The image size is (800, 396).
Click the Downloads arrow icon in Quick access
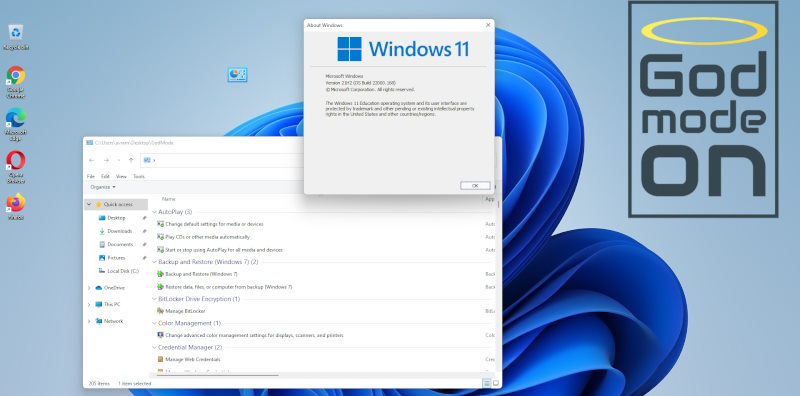[x=102, y=231]
